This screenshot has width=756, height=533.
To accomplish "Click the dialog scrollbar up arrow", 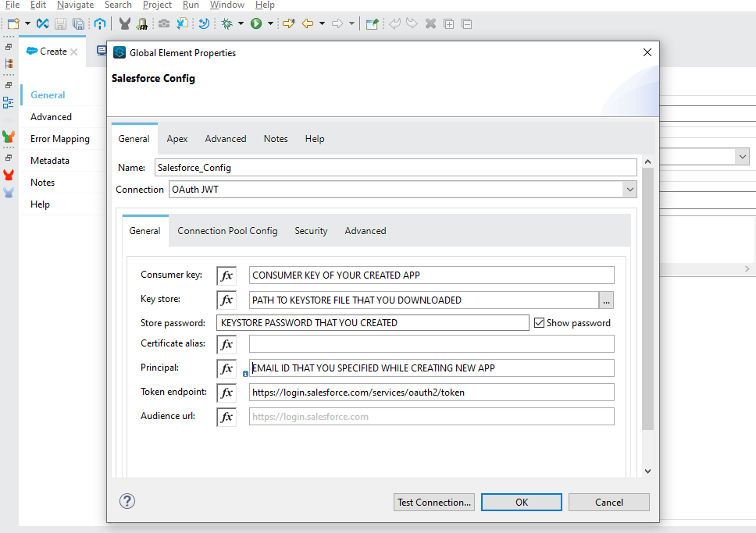I will 647,162.
